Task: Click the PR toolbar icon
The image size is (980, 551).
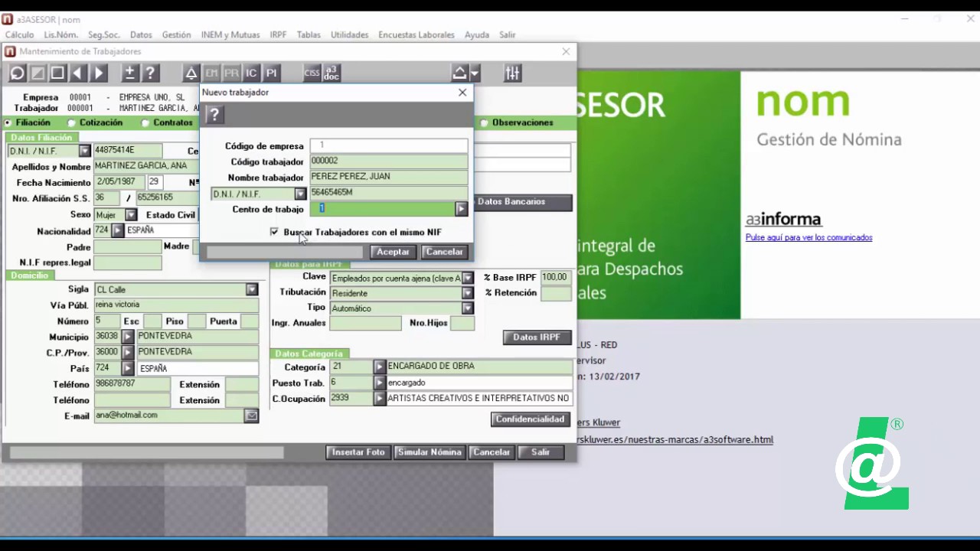Action: coord(231,73)
